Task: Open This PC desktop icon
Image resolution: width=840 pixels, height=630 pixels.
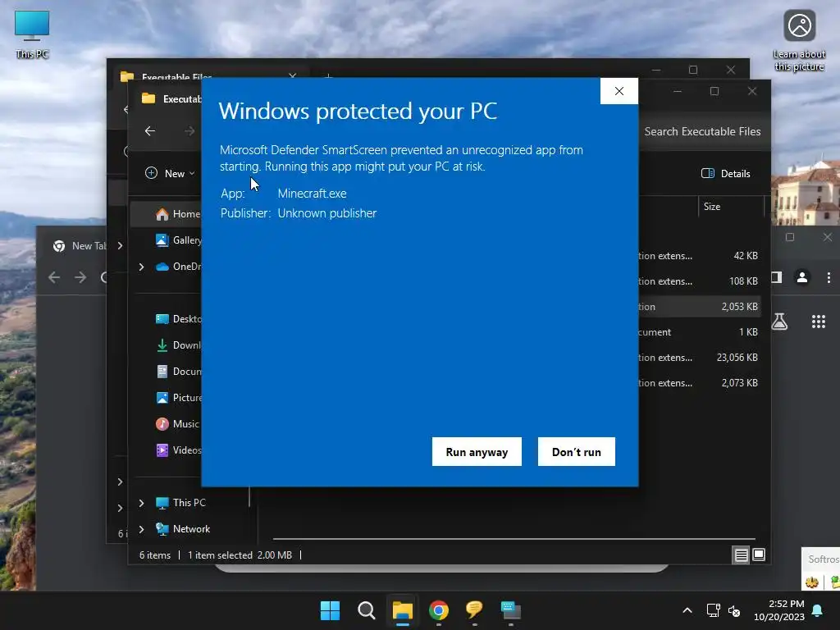Action: pos(32,34)
